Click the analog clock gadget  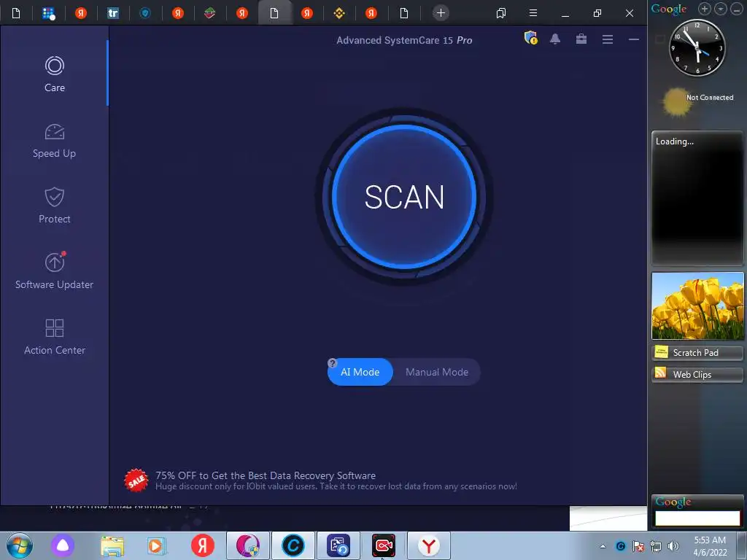point(697,47)
